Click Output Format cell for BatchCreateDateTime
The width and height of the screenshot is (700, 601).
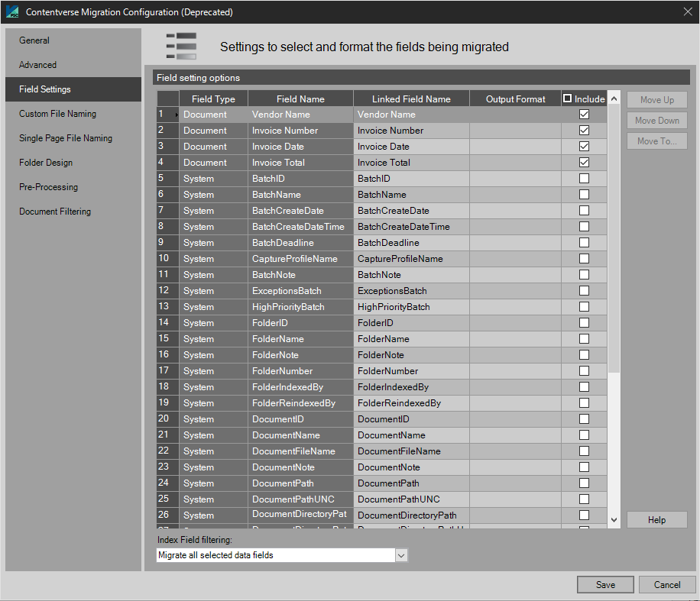click(x=515, y=227)
